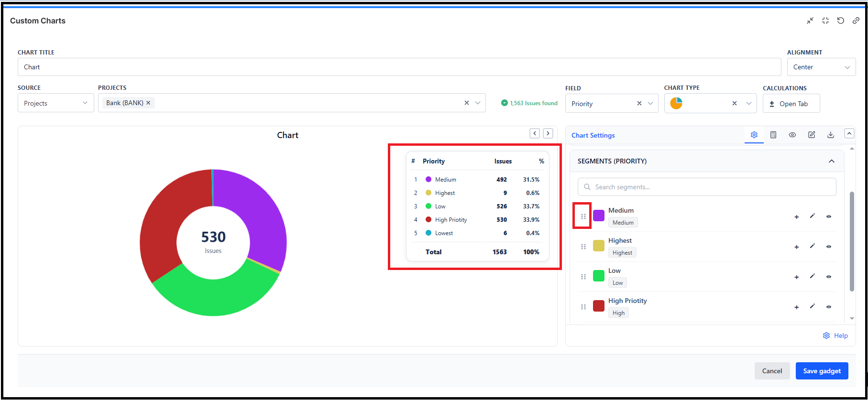Viewport: 868px width, 400px height.
Task: Click the plus icon for Low segment
Action: [797, 277]
